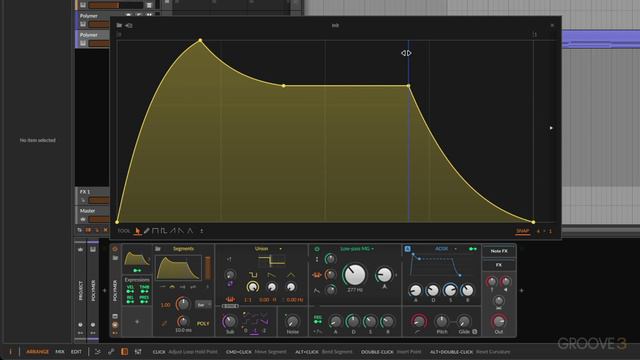Screen dimensions: 640x360
Task: Click the FEG modulation source button
Action: click(318, 319)
